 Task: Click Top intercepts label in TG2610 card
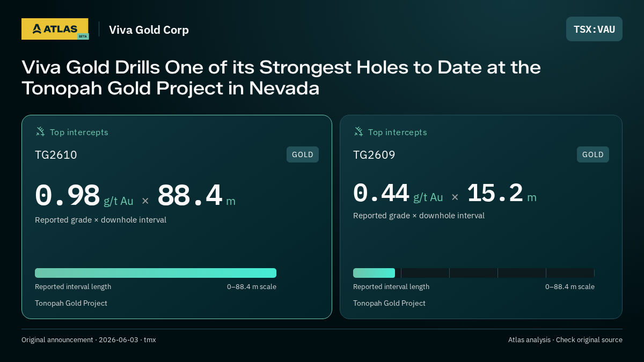(x=79, y=132)
